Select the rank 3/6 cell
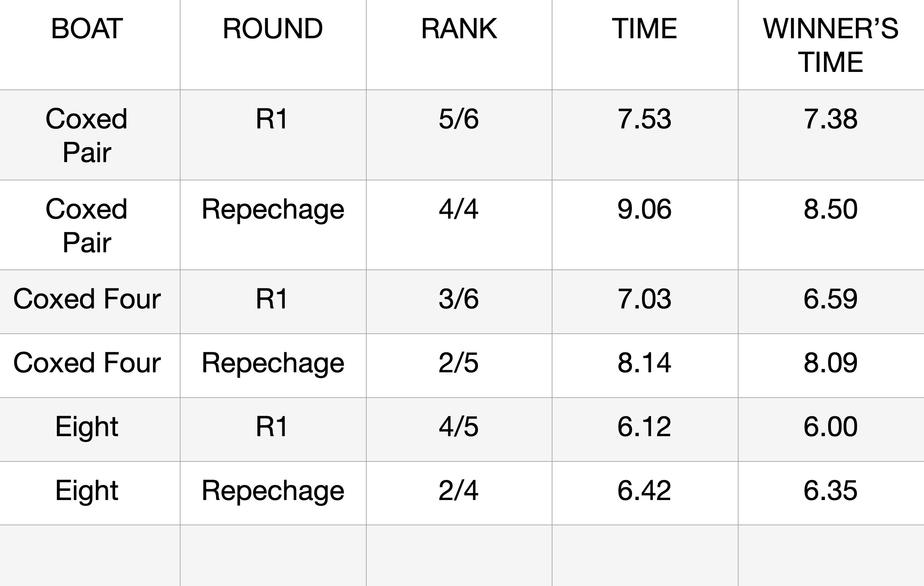This screenshot has height=586, width=924. tap(459, 299)
